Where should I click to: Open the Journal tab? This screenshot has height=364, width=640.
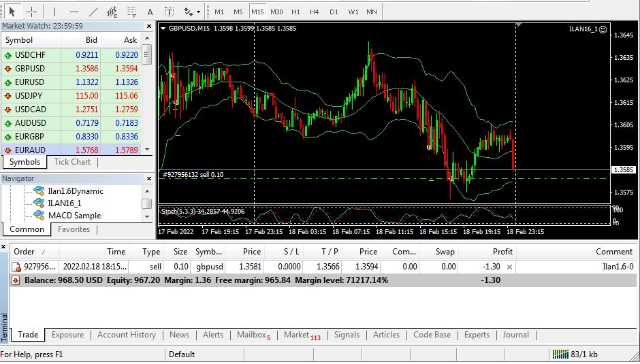(x=515, y=335)
